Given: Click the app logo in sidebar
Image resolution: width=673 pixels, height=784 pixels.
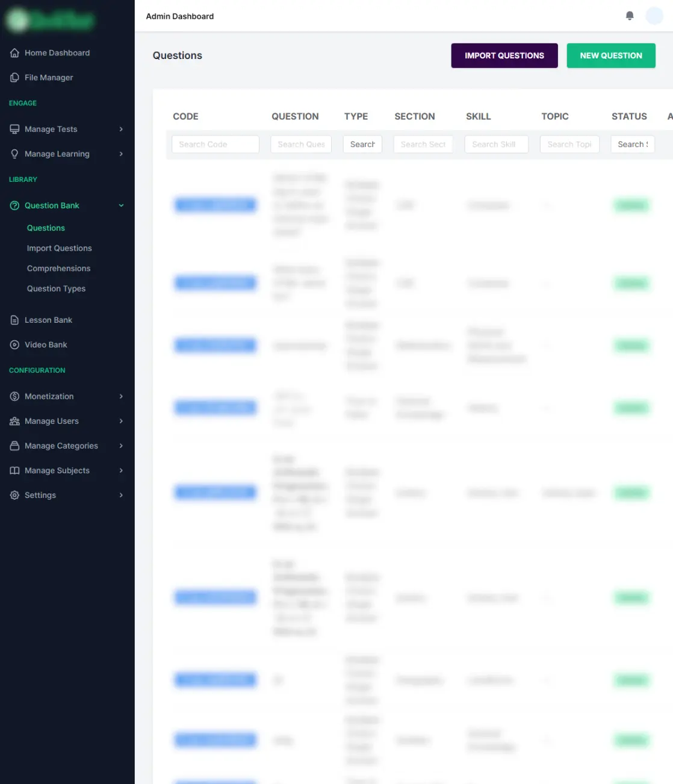Looking at the screenshot, I should tap(51, 20).
